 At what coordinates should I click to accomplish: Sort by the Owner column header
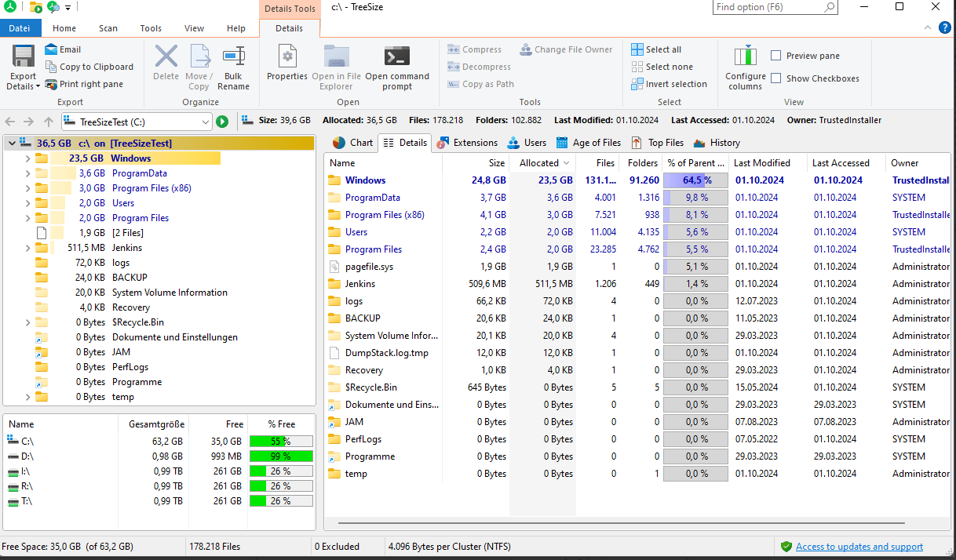click(918, 163)
